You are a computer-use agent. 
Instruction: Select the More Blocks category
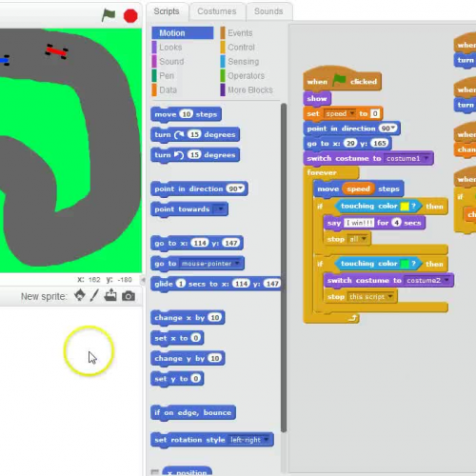(250, 90)
